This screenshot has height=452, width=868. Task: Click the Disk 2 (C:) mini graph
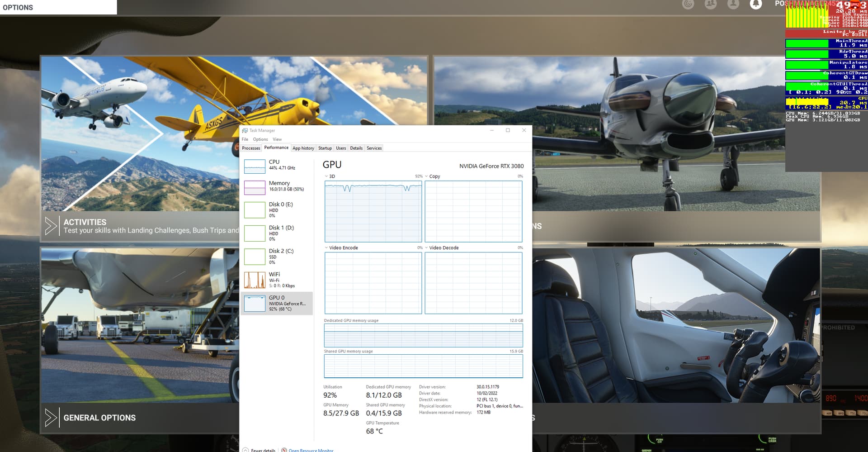[x=255, y=257]
